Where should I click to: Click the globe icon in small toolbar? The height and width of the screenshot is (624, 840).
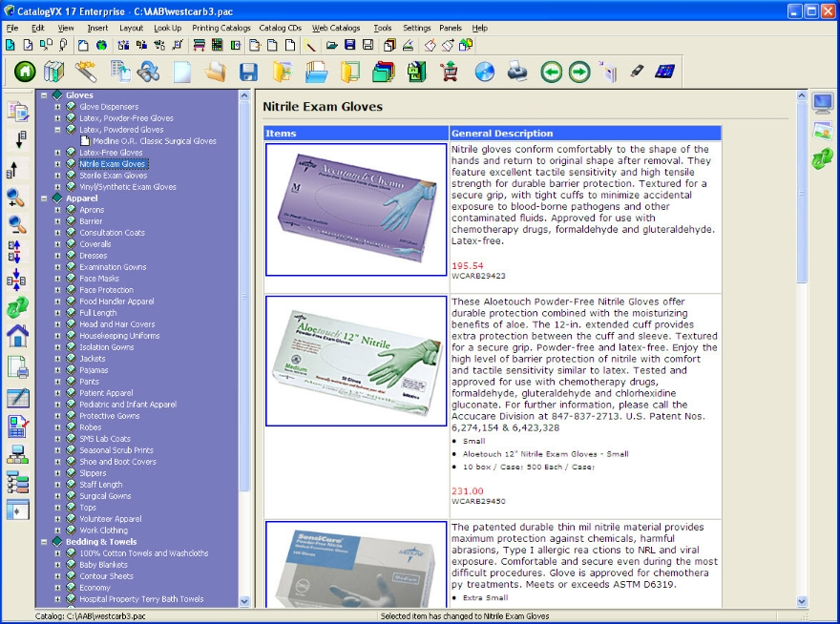[101, 45]
